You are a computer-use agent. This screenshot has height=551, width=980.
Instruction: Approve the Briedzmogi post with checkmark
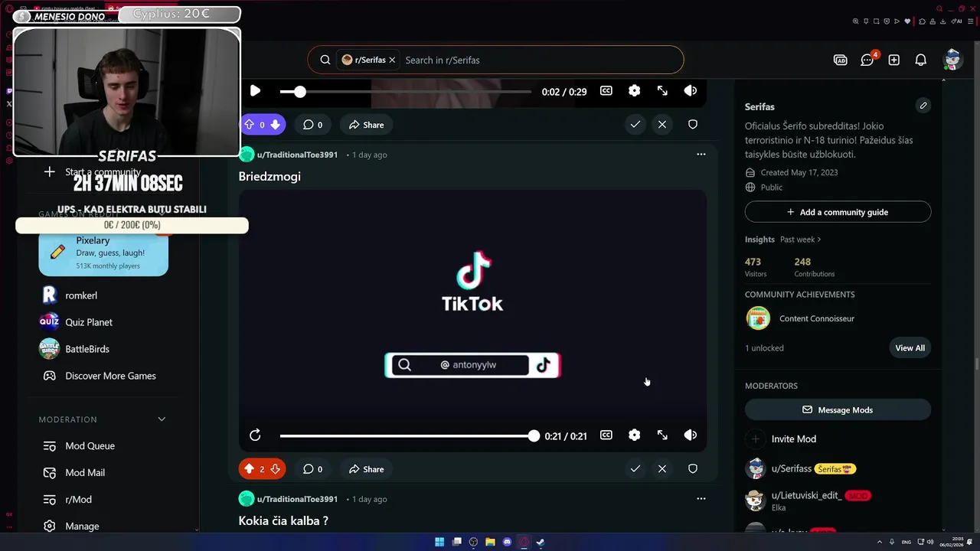[635, 469]
